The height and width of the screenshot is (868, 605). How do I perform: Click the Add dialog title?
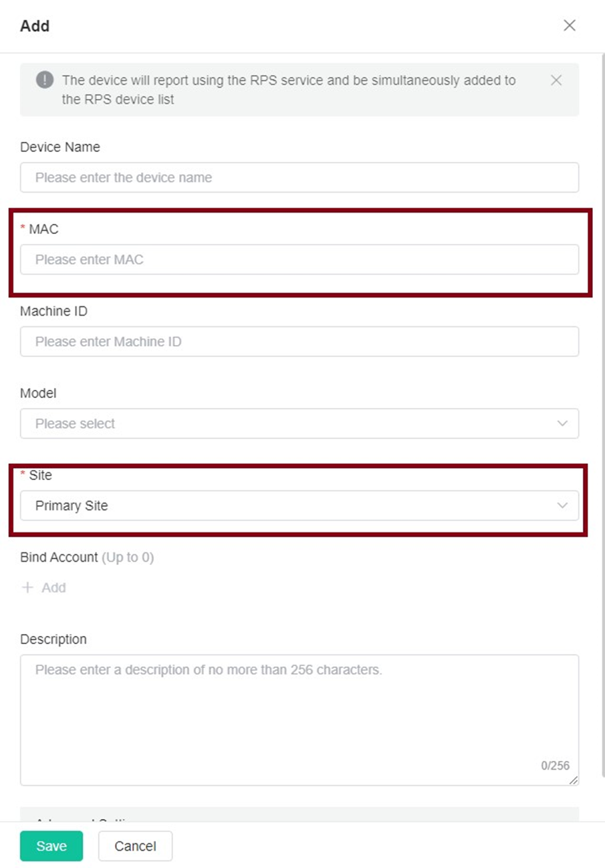tap(34, 26)
